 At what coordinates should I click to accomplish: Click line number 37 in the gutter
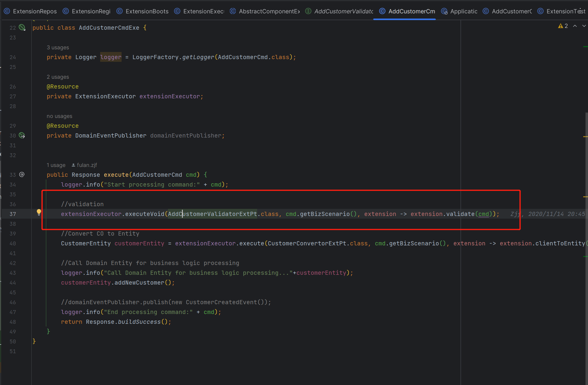point(13,214)
